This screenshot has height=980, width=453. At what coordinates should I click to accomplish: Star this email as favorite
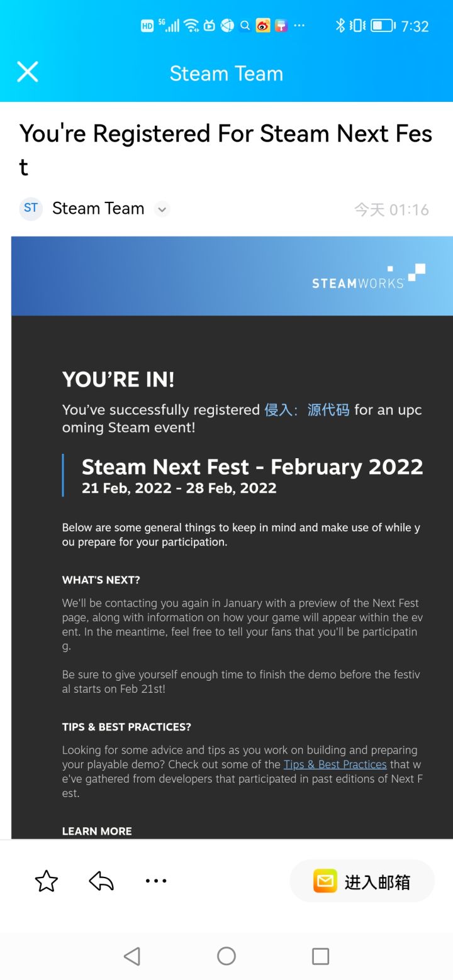point(46,881)
